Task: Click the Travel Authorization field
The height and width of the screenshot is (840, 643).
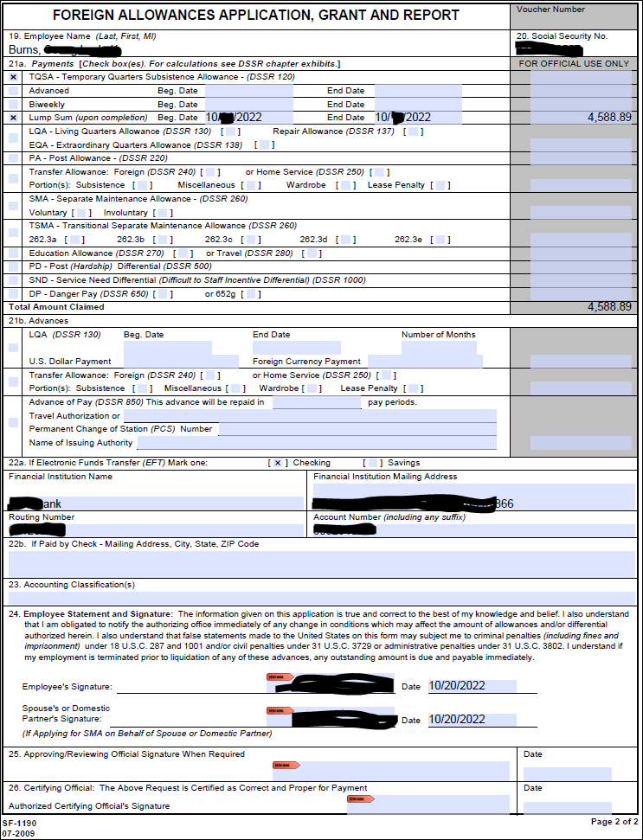Action: coord(310,416)
